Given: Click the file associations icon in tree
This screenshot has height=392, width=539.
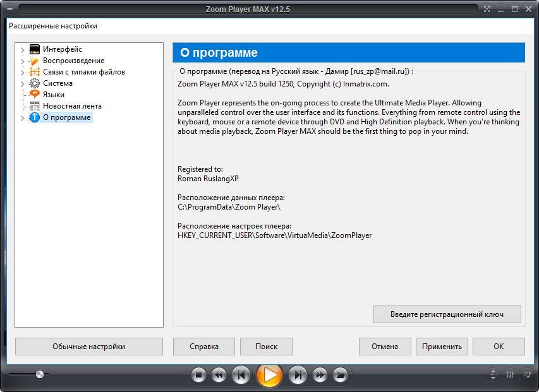Looking at the screenshot, I should click(x=35, y=72).
